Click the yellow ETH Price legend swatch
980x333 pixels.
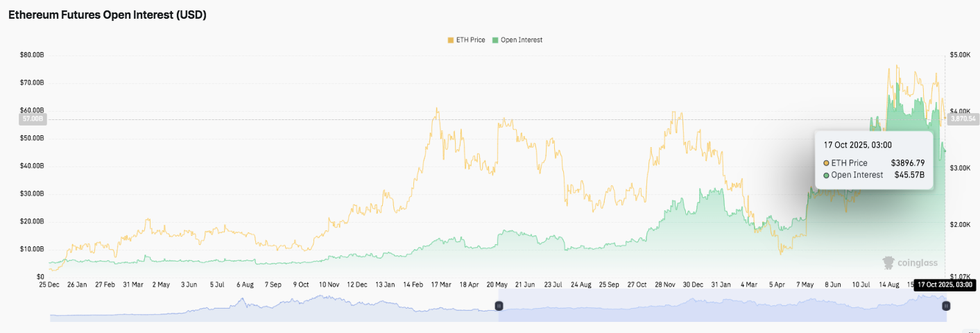(451, 40)
